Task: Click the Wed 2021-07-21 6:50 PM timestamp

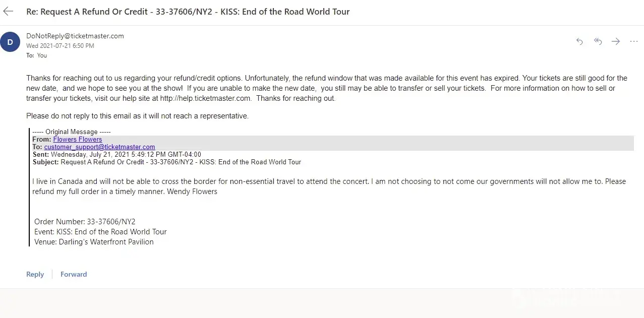Action: click(60, 46)
